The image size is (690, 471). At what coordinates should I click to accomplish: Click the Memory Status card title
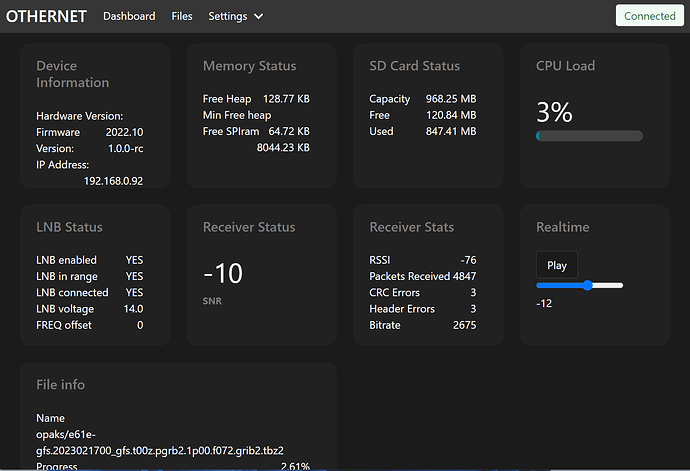click(x=250, y=66)
